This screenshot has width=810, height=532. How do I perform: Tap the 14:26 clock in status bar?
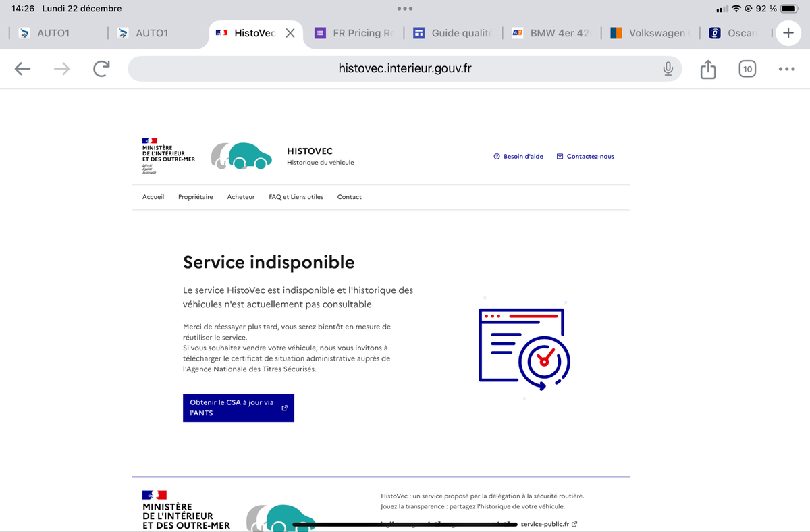click(x=23, y=9)
